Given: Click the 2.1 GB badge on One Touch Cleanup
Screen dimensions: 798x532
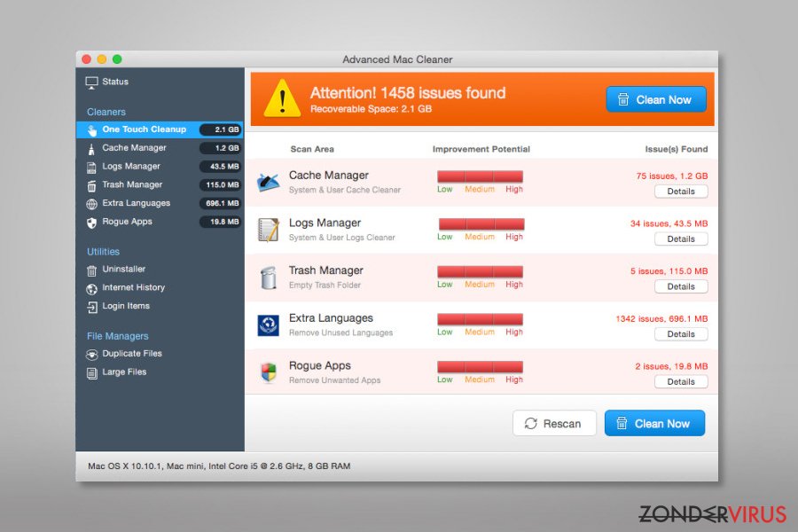Looking at the screenshot, I should point(221,129).
